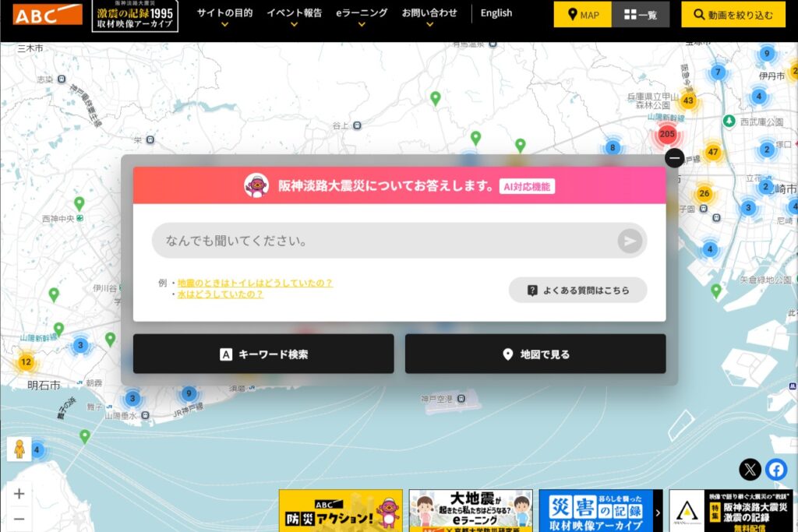Click the なんでも聞いてください input field

(386, 241)
